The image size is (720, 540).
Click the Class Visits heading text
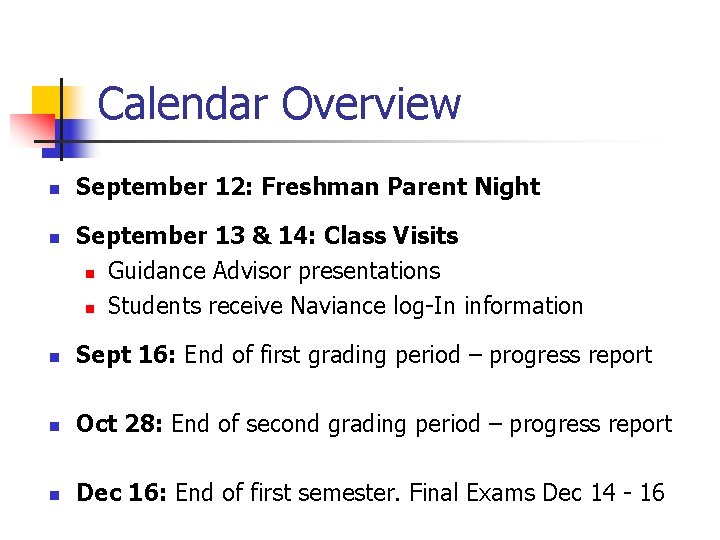(392, 236)
